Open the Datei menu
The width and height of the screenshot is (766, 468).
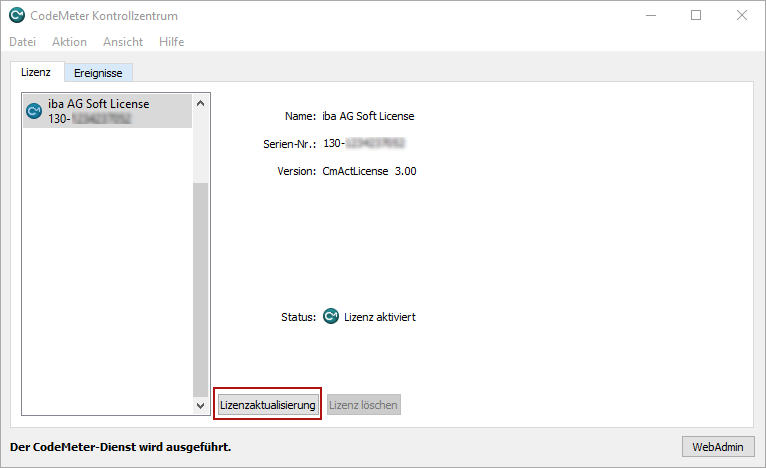point(22,42)
